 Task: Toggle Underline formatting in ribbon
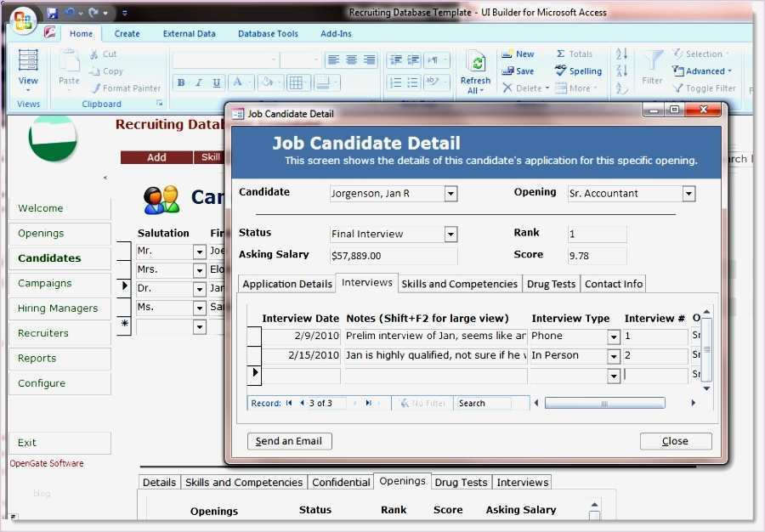216,82
